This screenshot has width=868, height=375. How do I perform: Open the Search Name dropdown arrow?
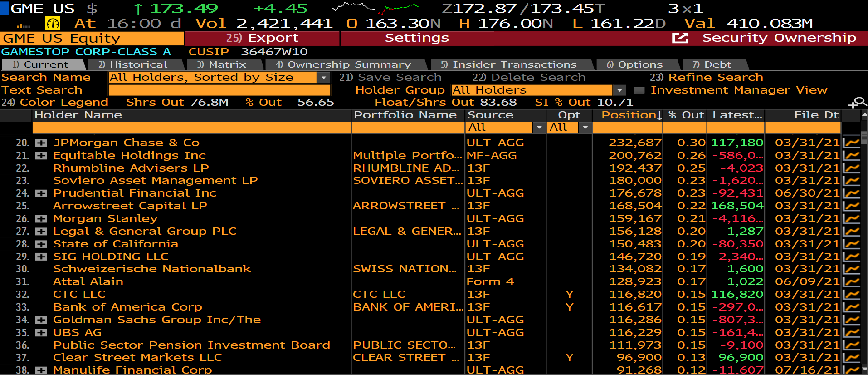[x=323, y=78]
